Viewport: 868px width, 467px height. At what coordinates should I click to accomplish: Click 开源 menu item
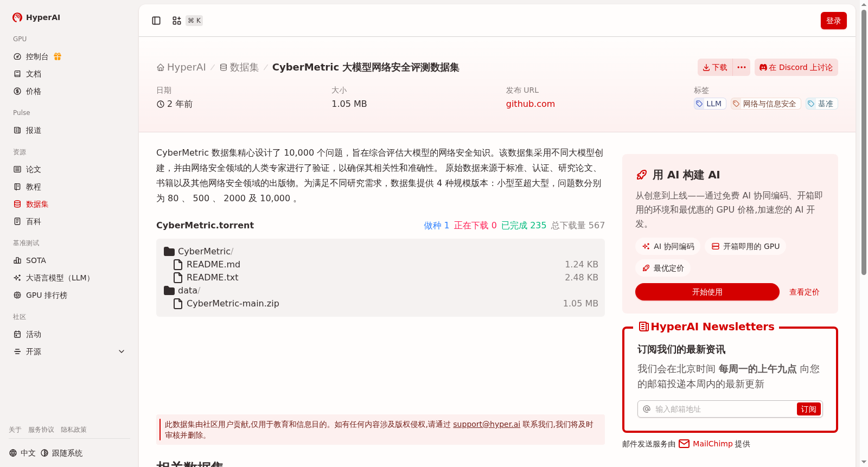(x=34, y=351)
